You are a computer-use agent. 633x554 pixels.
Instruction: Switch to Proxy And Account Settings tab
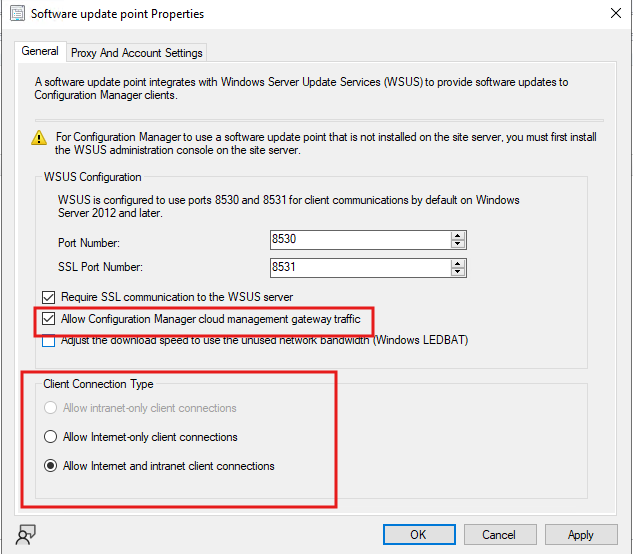(x=136, y=53)
